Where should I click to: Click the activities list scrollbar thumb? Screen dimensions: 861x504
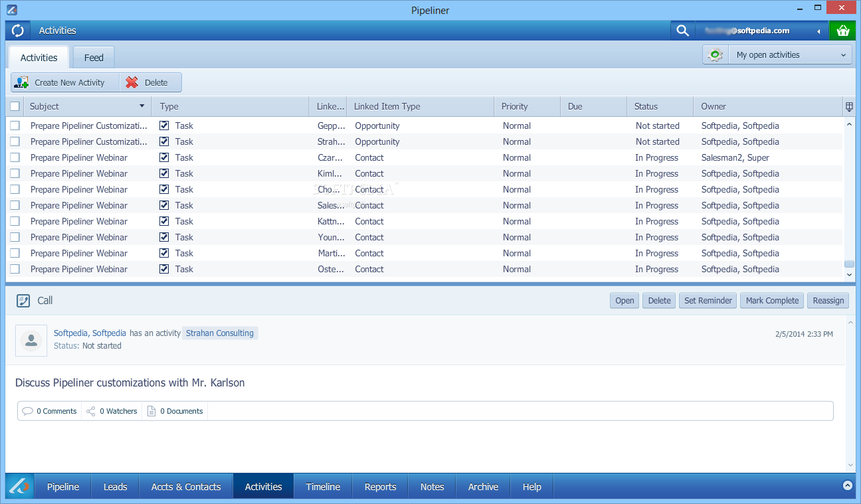[849, 264]
